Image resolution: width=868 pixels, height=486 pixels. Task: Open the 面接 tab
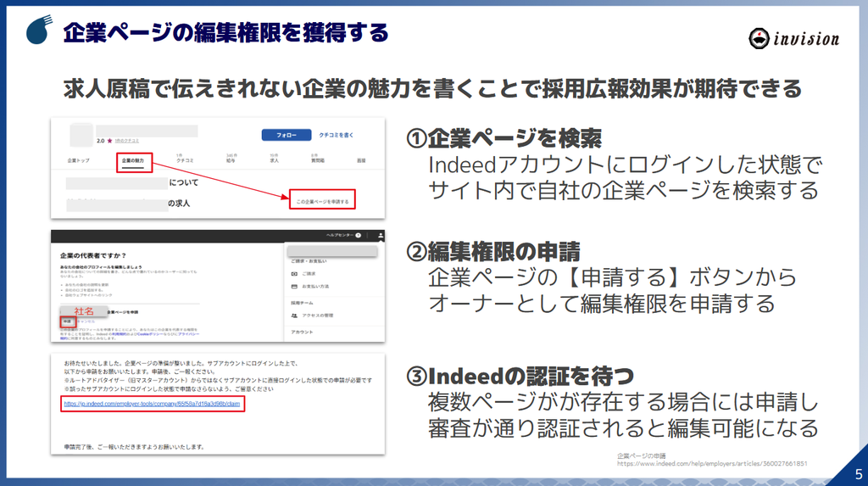[361, 160]
